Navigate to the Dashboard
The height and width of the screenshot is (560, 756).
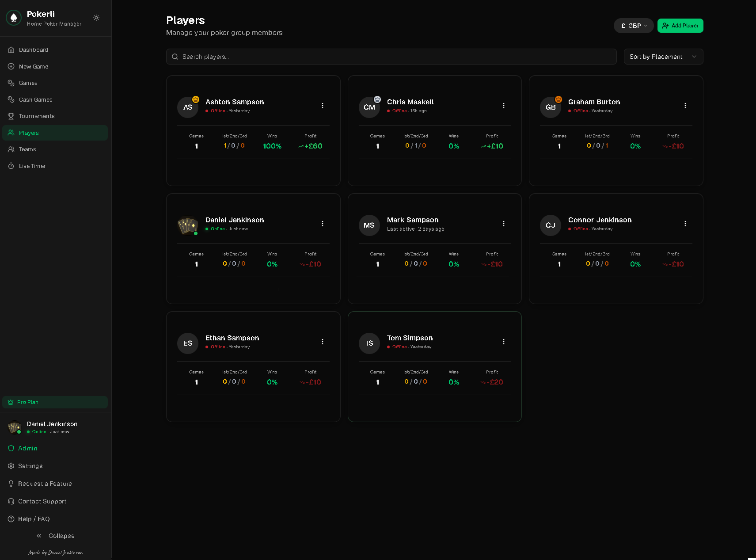[x=33, y=50]
